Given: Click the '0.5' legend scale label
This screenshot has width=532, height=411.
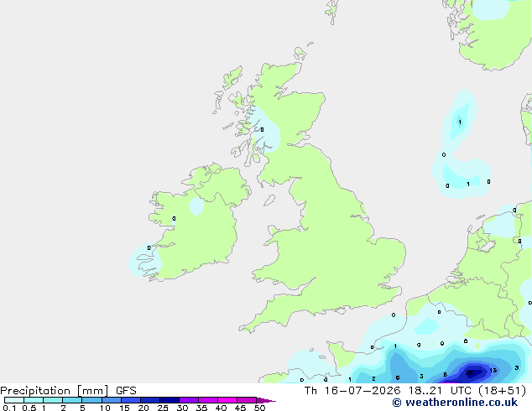Looking at the screenshot, I should 29,408.
